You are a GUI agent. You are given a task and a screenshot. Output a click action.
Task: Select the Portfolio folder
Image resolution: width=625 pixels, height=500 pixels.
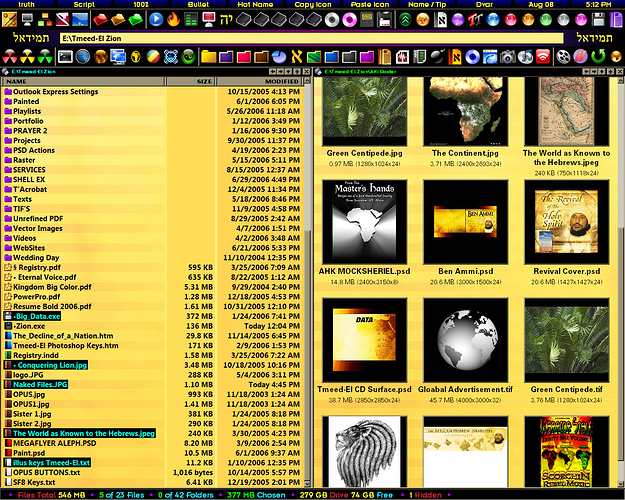coord(24,121)
